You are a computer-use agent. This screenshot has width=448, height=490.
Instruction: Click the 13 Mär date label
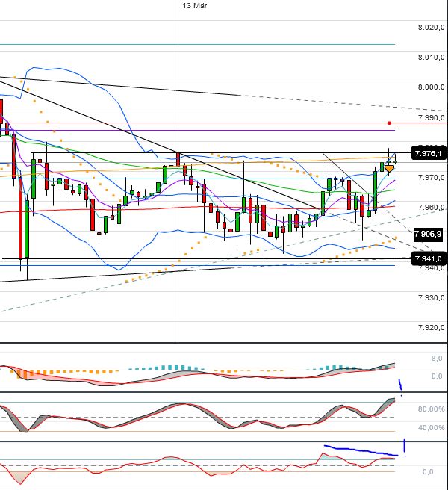click(x=195, y=5)
